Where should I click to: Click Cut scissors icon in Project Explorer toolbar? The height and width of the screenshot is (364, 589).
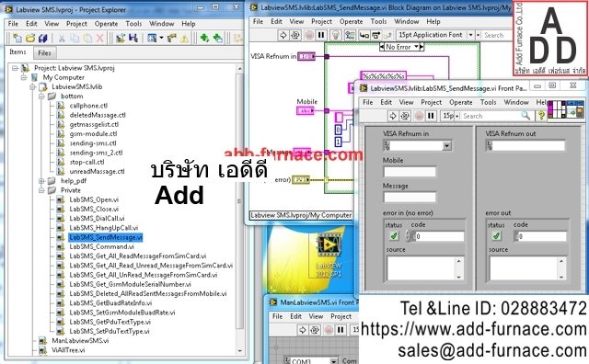pos(62,38)
